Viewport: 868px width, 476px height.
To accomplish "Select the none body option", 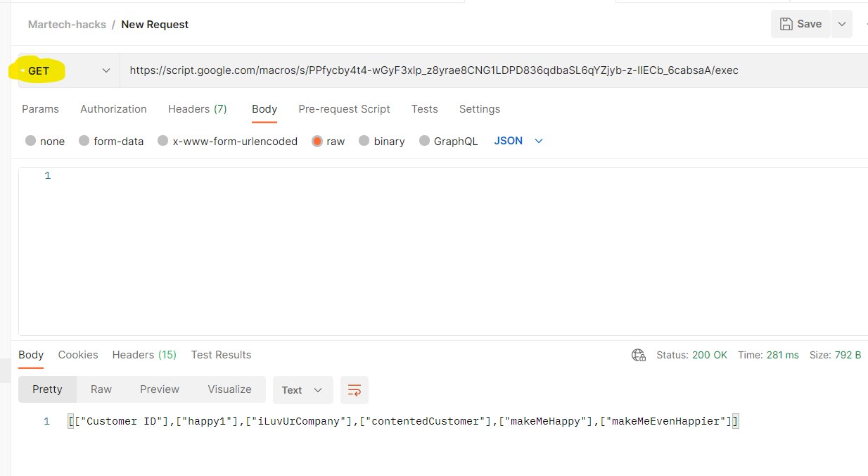I will (45, 141).
